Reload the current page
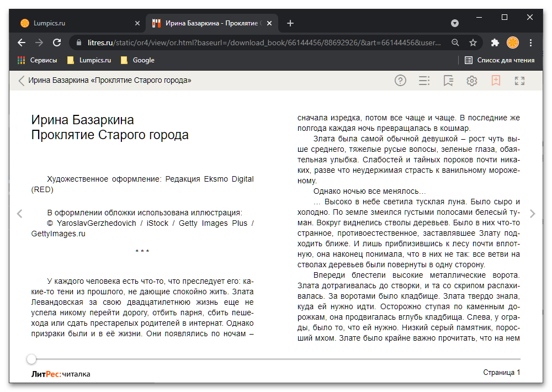 (57, 43)
